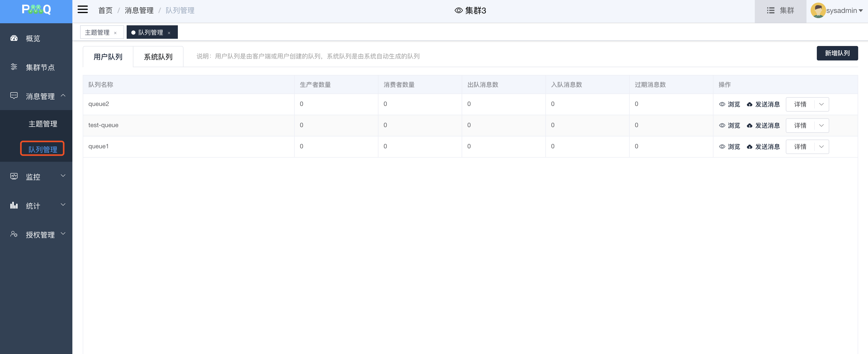Image resolution: width=868 pixels, height=354 pixels.
Task: Switch to the 系统队列 tab
Action: pyautogui.click(x=158, y=57)
